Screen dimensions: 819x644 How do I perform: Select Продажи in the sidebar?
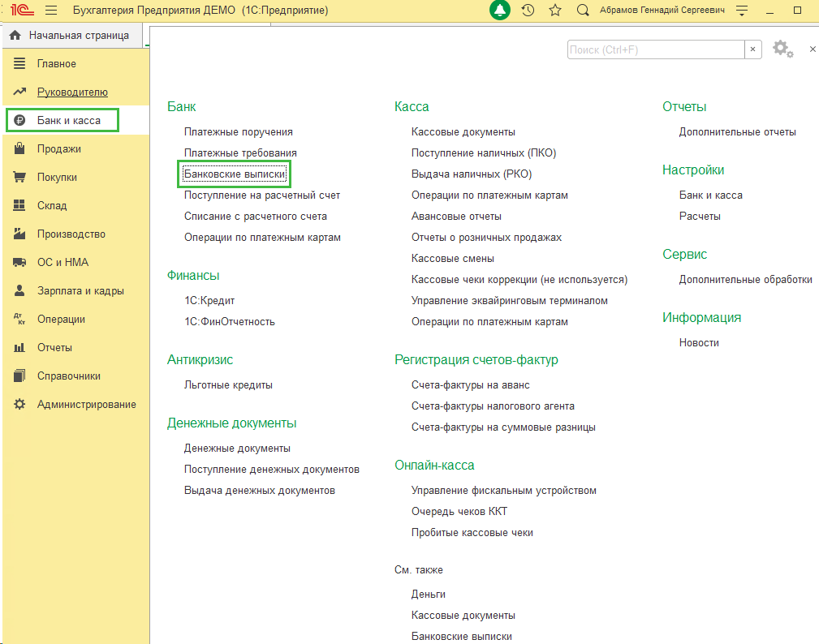tap(59, 148)
